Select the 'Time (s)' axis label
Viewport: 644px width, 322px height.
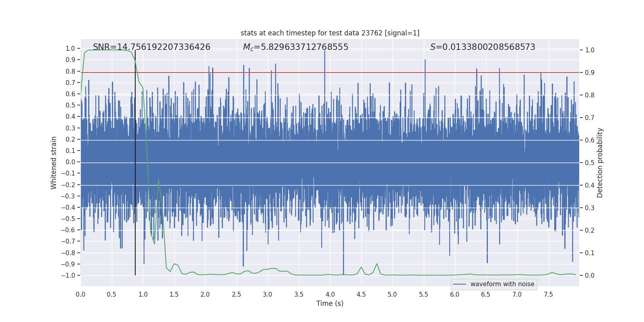[330, 303]
